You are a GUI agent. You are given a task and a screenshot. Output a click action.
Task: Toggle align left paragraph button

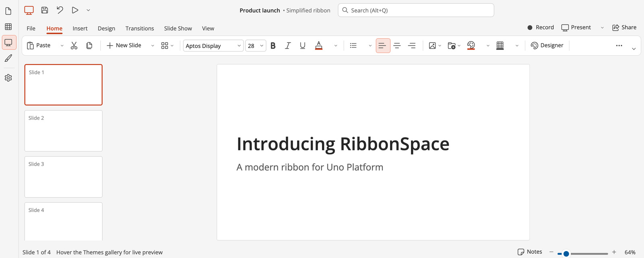pos(383,46)
